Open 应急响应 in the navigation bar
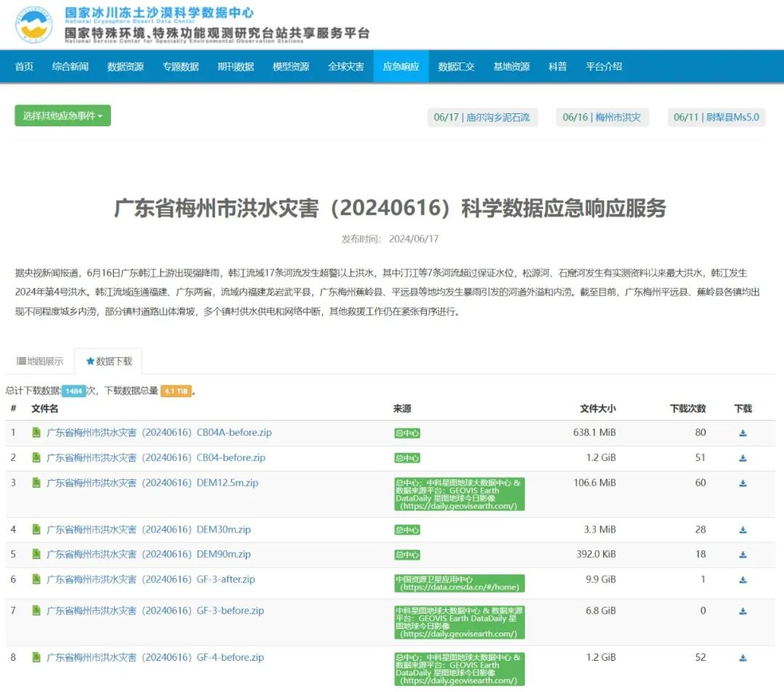The width and height of the screenshot is (784, 692). tap(401, 67)
